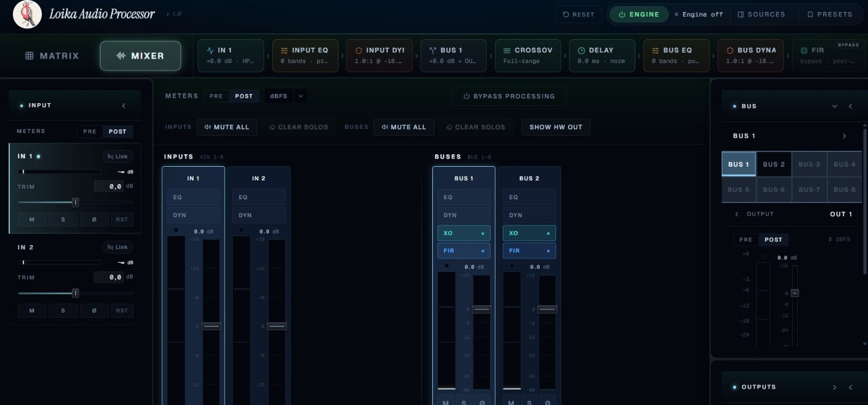Click the buses Clear Solos icon
The height and width of the screenshot is (405, 868).
point(449,127)
